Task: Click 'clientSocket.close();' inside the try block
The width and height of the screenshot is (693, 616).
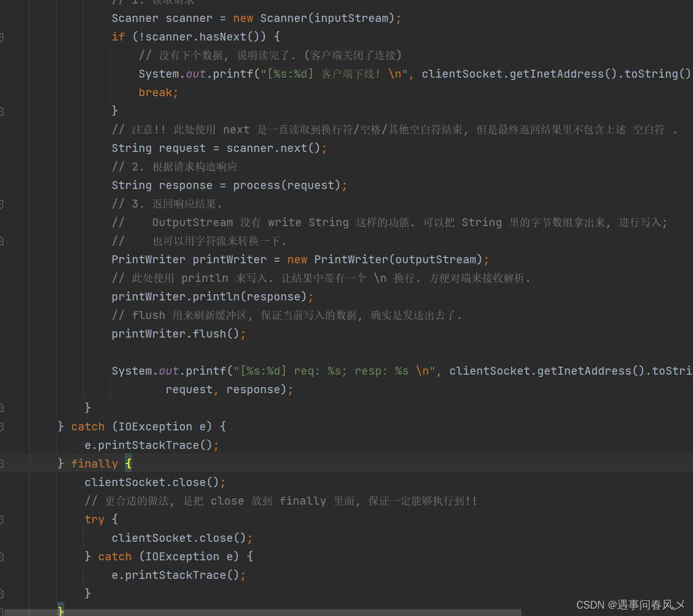Action: 182,538
